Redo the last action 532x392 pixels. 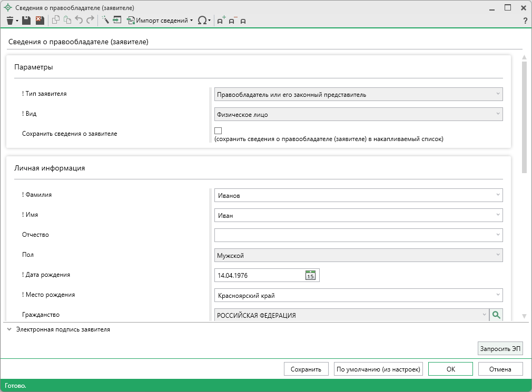tap(90, 20)
